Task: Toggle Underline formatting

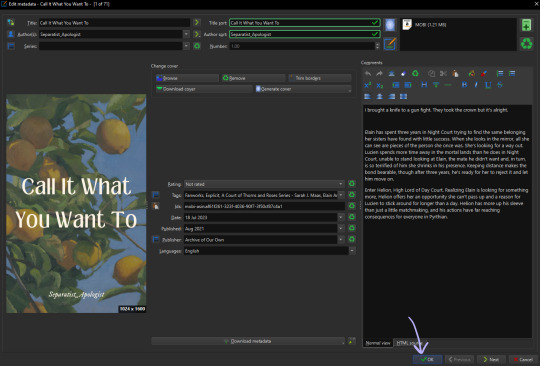Action: [488, 85]
